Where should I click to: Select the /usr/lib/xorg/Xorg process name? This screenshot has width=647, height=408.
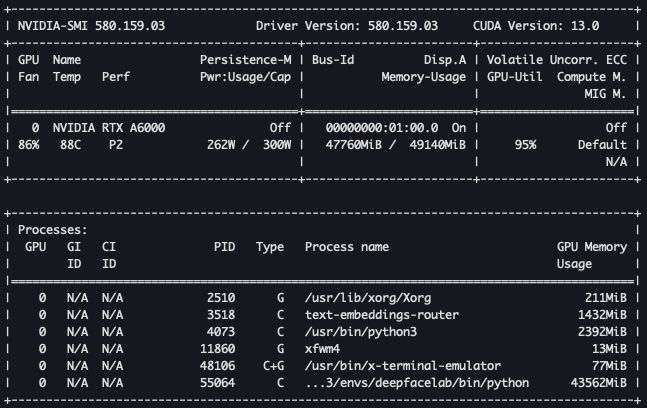(368, 298)
